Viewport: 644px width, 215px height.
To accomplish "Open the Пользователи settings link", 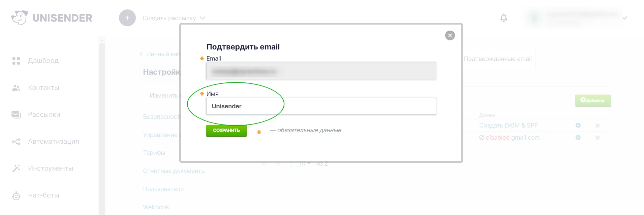I will pyautogui.click(x=163, y=189).
